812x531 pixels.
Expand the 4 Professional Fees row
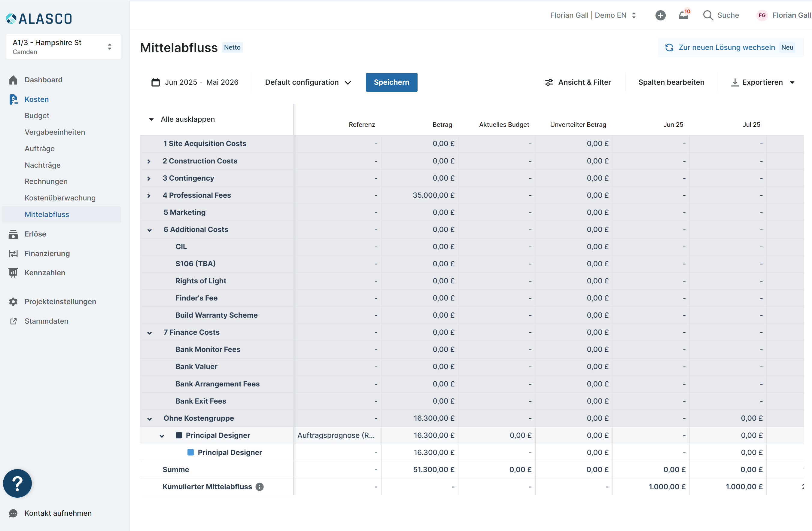[149, 196]
